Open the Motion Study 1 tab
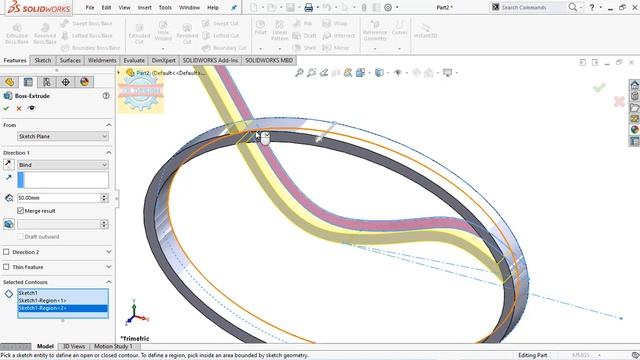This screenshot has width=640, height=360. [113, 346]
